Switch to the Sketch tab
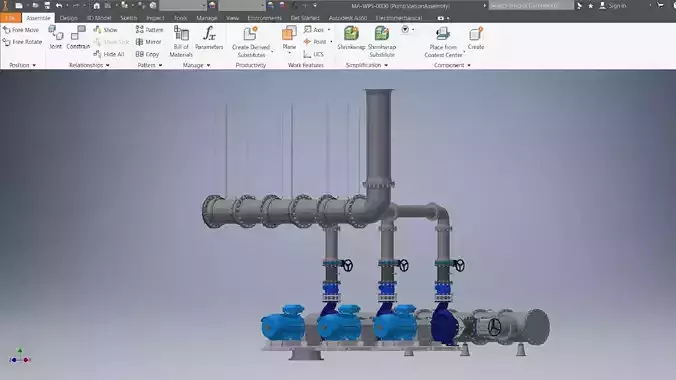The image size is (676, 380). [x=128, y=18]
